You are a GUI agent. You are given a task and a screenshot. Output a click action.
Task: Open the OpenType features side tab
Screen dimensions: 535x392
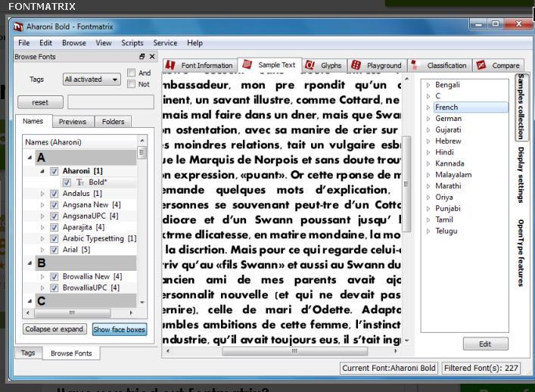click(x=521, y=253)
